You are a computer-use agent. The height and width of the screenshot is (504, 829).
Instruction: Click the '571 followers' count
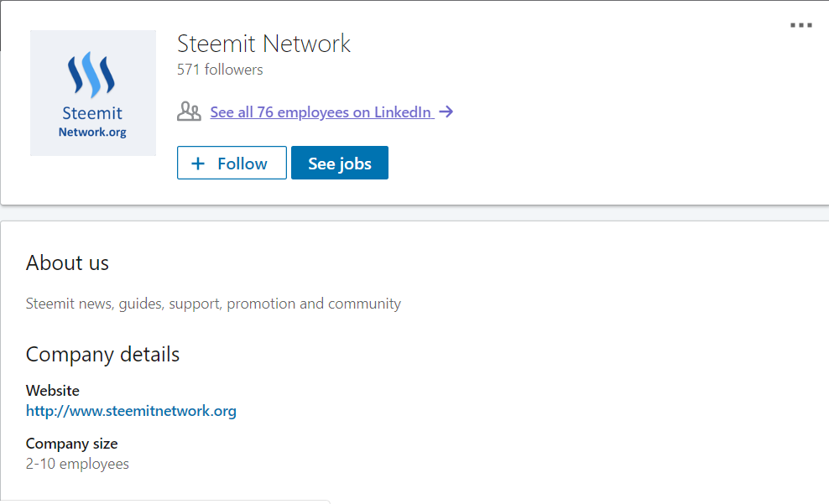pyautogui.click(x=220, y=70)
